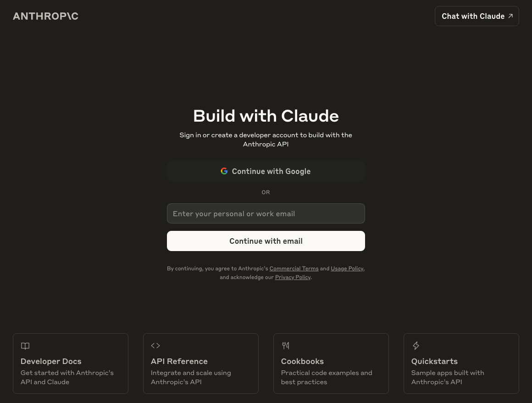Screen dimensions: 532x403
Task: Open the Commercial Terms link
Action: 294,269
